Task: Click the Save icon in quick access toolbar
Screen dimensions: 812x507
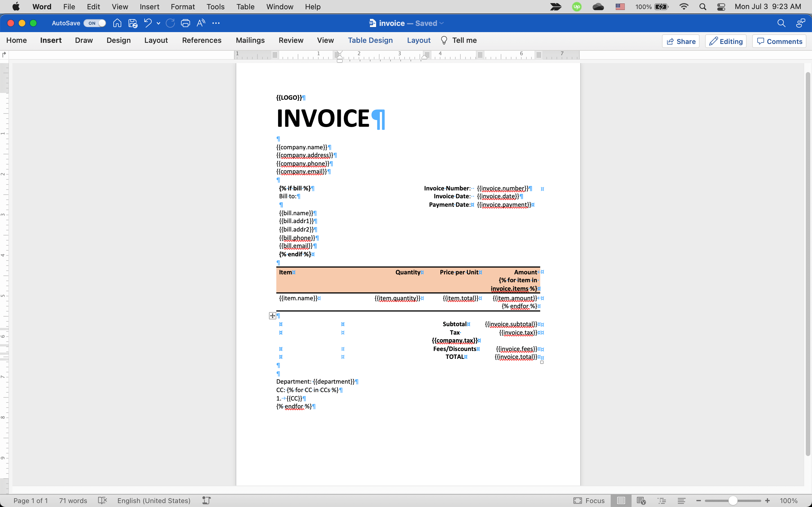Action: tap(133, 23)
